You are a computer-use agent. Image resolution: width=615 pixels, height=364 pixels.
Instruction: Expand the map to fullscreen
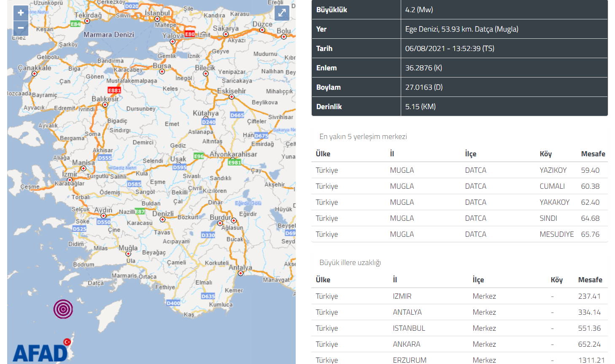282,13
